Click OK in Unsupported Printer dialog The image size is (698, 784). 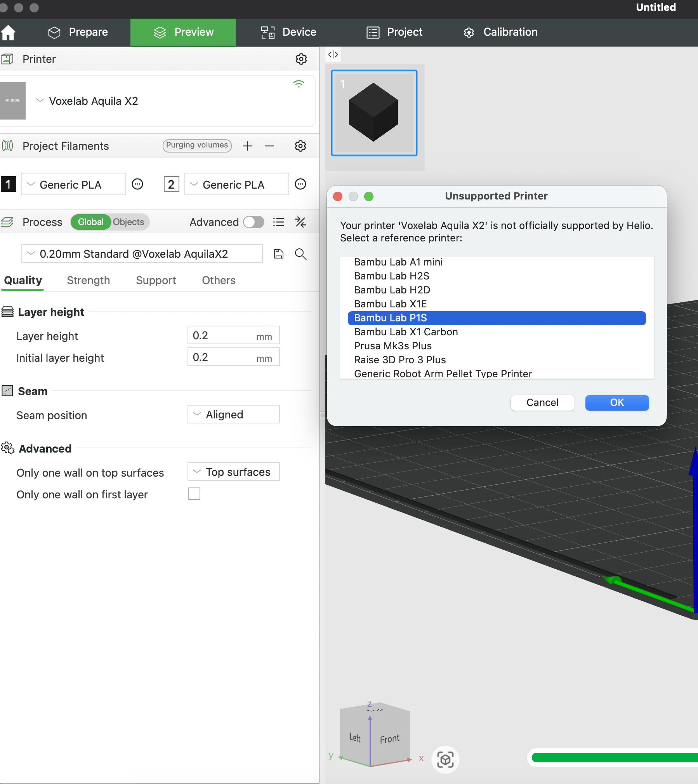pyautogui.click(x=616, y=402)
